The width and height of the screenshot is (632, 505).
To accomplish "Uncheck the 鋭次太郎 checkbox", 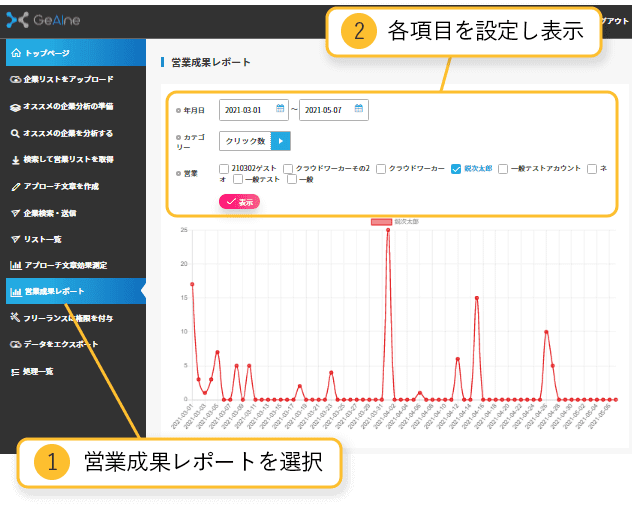I will (456, 168).
